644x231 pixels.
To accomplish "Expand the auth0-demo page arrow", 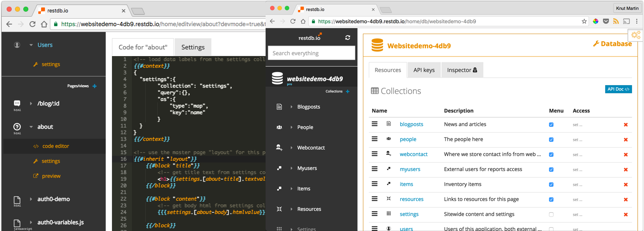I will (31, 199).
